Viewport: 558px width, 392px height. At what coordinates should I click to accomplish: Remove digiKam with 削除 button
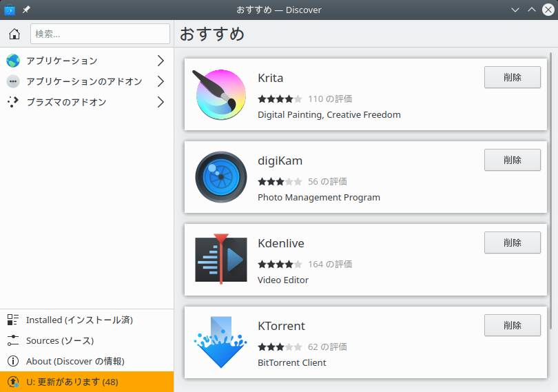pyautogui.click(x=513, y=160)
